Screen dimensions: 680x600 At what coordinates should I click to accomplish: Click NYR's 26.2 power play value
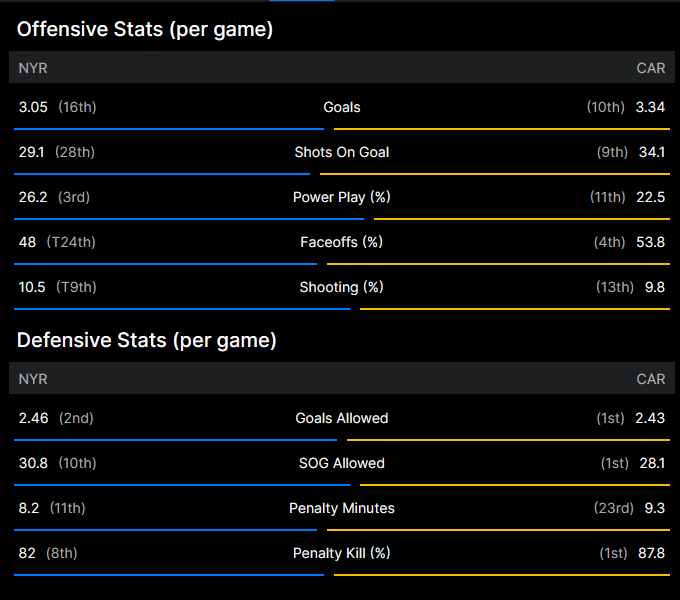click(x=33, y=197)
